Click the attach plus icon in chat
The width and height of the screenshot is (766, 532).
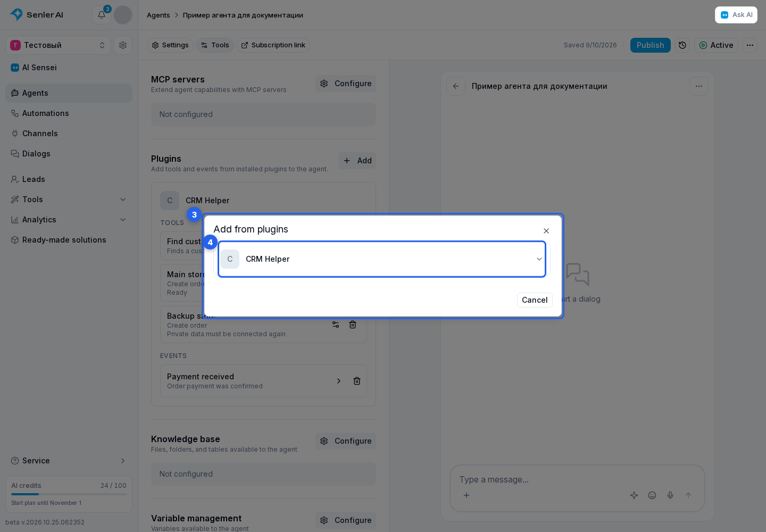tap(467, 495)
